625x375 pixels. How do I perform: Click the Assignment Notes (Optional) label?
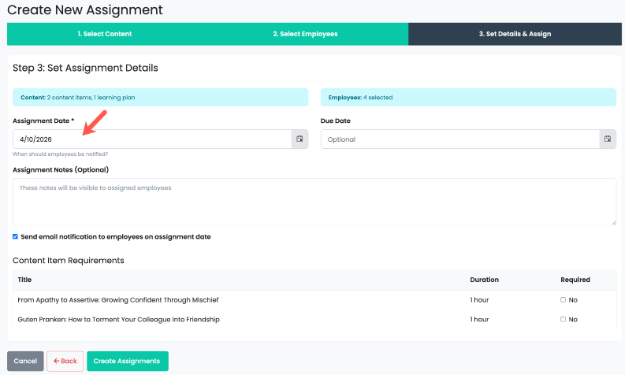61,170
